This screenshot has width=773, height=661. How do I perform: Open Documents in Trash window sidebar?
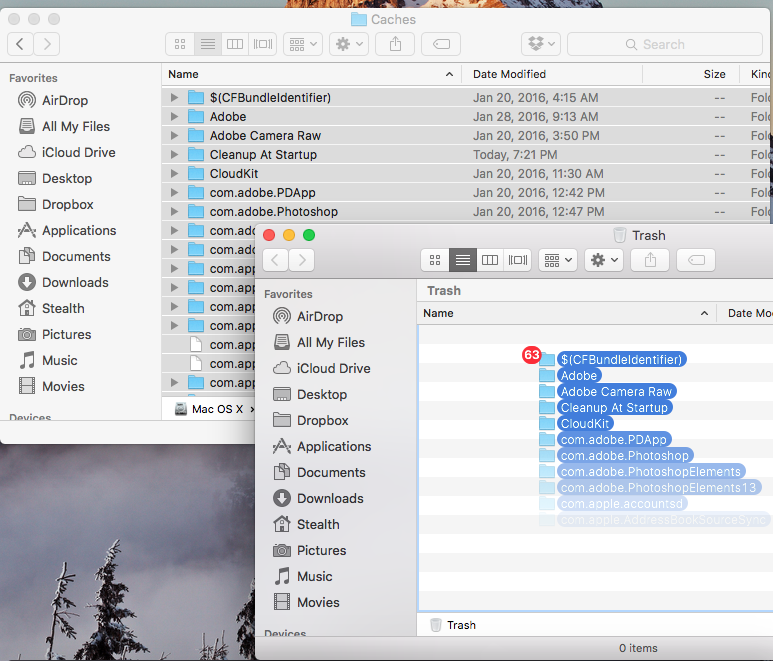tap(318, 473)
